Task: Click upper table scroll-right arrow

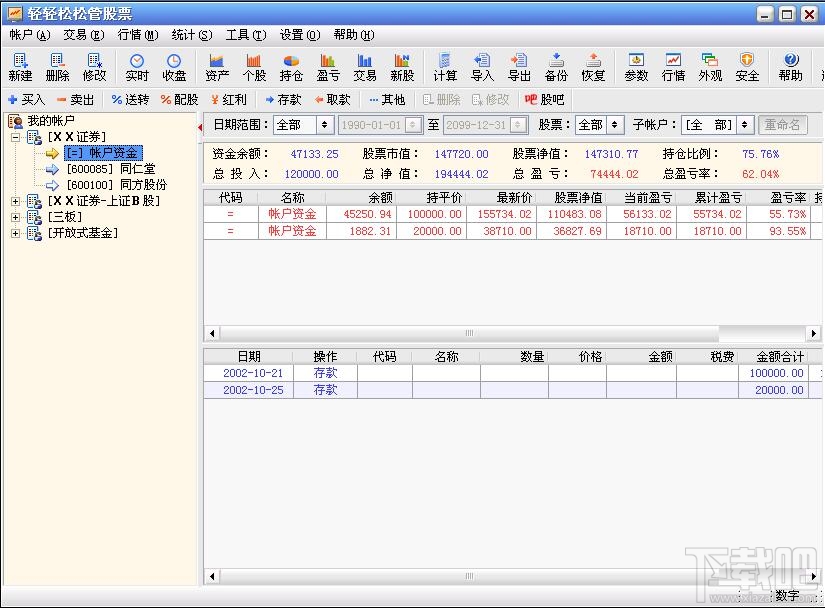Action: [x=813, y=333]
